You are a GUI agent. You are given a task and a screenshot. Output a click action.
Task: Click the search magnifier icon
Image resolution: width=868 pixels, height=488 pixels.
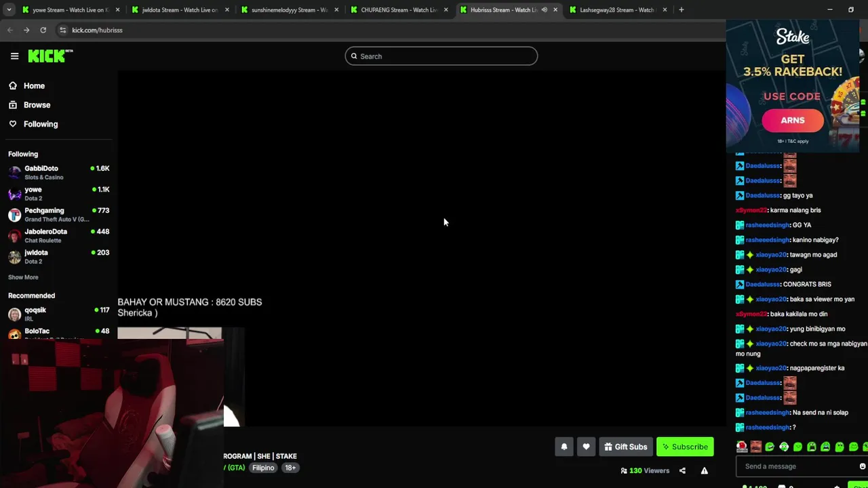click(x=354, y=56)
